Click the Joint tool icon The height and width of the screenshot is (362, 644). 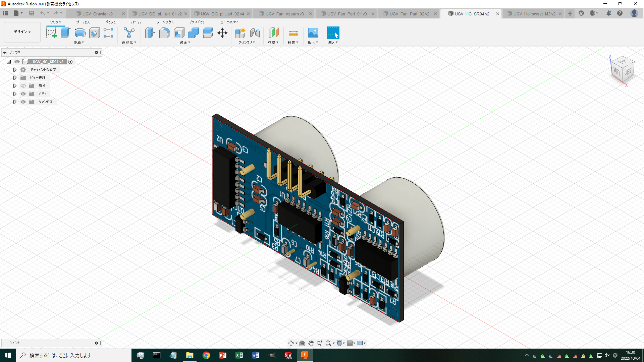(255, 33)
